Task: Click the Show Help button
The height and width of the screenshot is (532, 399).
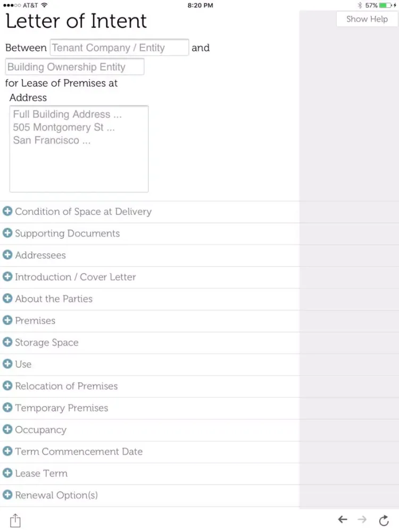Action: (x=367, y=19)
